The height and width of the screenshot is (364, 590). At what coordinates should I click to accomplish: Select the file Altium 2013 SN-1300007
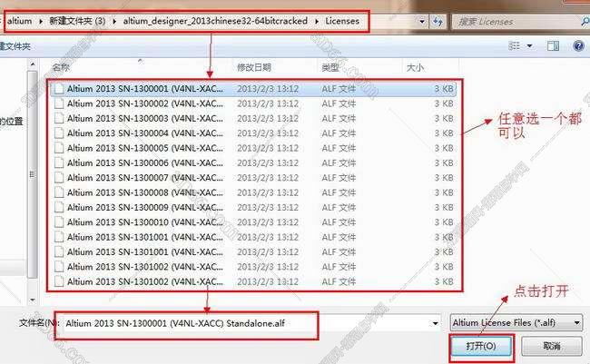pos(253,178)
